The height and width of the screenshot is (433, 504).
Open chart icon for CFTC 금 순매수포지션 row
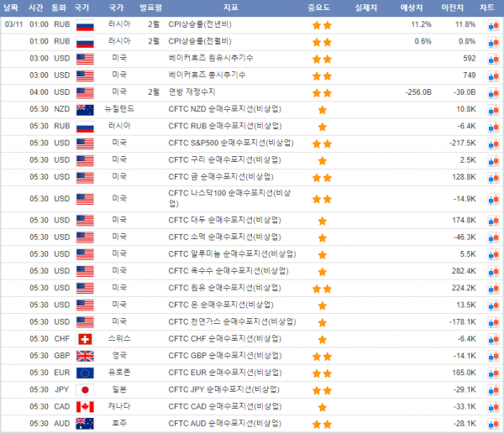coord(493,177)
